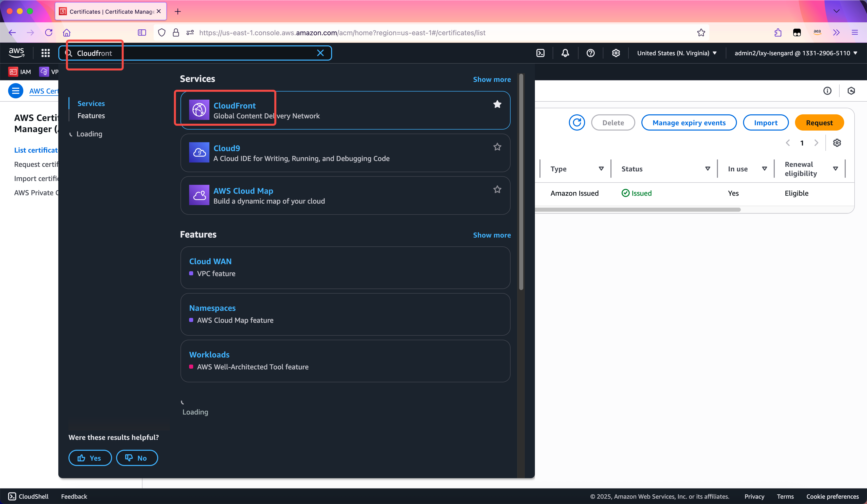Screen dimensions: 867x504
Task: Open Cookie preferences in footer
Action: pyautogui.click(x=832, y=496)
